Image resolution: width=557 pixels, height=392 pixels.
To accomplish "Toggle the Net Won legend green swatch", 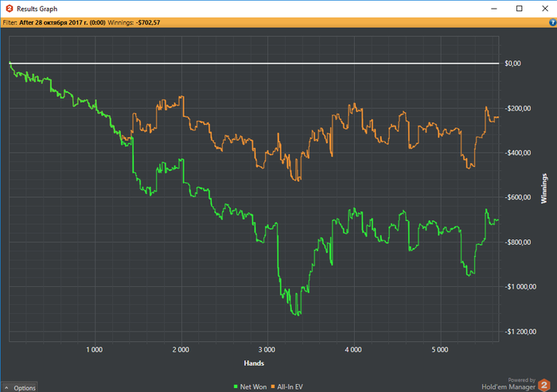I will [x=236, y=386].
